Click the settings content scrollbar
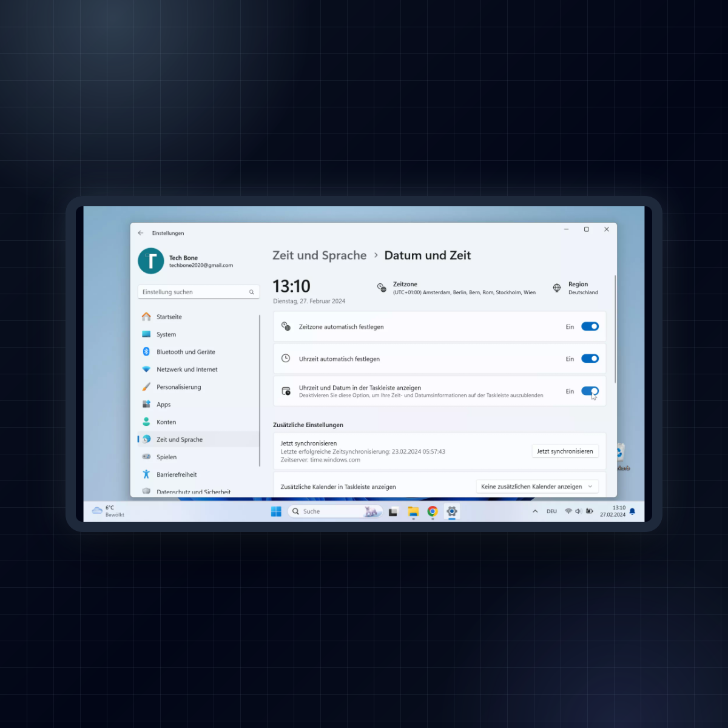The width and height of the screenshot is (728, 728). click(x=615, y=329)
